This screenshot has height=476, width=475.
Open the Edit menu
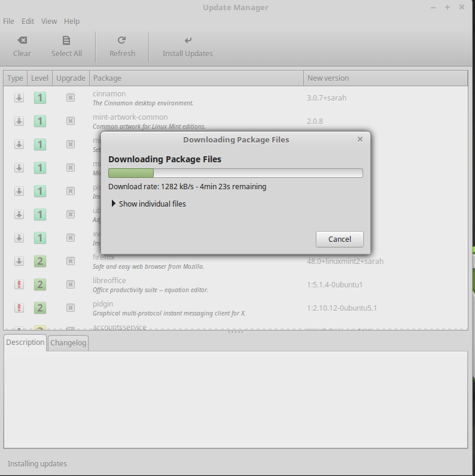28,21
